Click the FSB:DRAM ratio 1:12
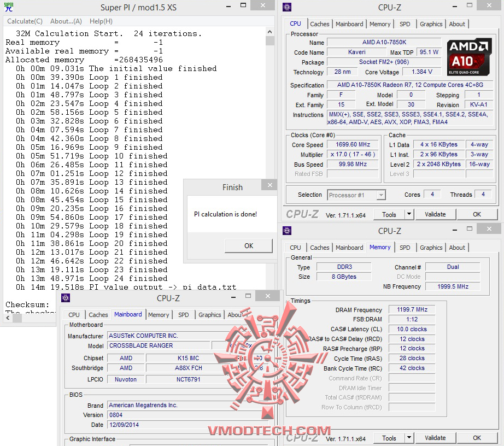This screenshot has width=504, height=446. click(x=412, y=319)
